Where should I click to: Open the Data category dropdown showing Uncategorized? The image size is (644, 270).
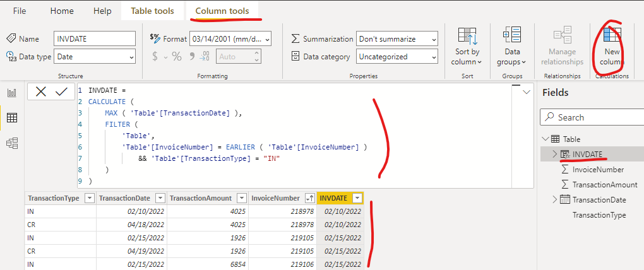click(397, 57)
